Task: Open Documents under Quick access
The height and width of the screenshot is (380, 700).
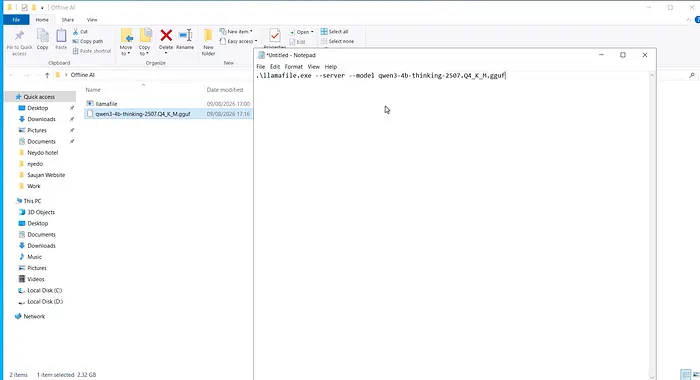Action: click(x=42, y=142)
